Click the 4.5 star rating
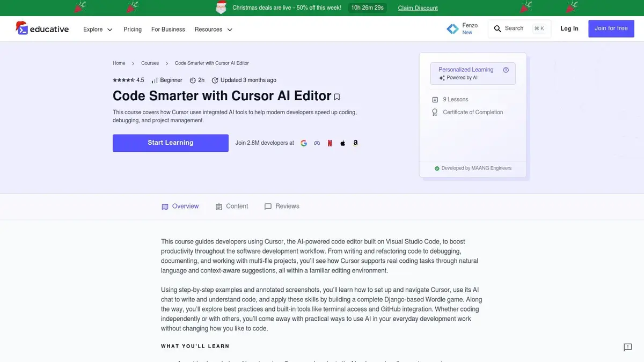 pyautogui.click(x=128, y=80)
